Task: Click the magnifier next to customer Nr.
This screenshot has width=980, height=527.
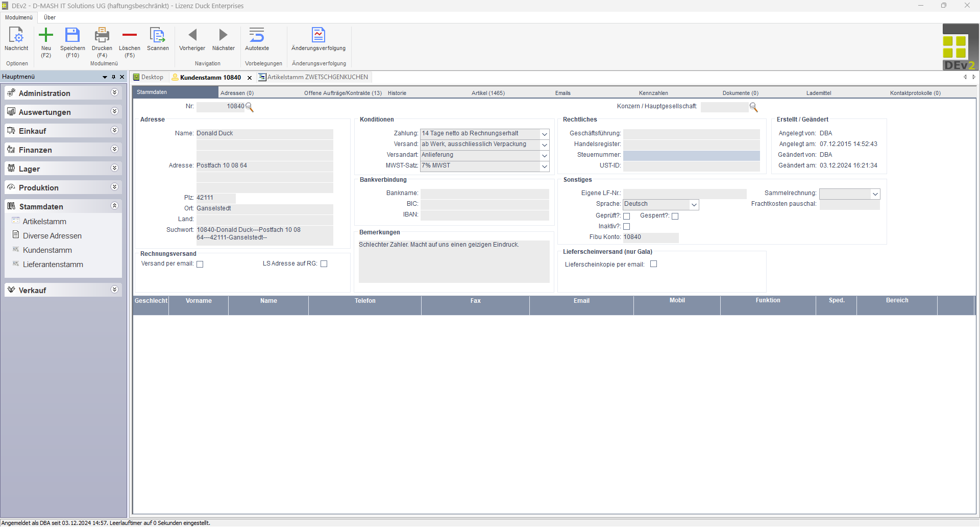Action: click(x=250, y=107)
